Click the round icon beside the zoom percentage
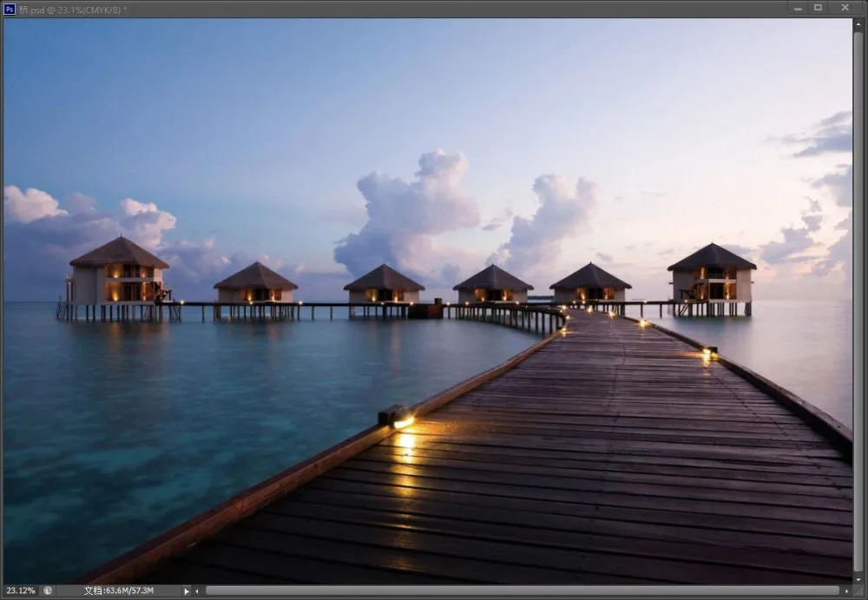Image resolution: width=868 pixels, height=600 pixels. pos(48,590)
